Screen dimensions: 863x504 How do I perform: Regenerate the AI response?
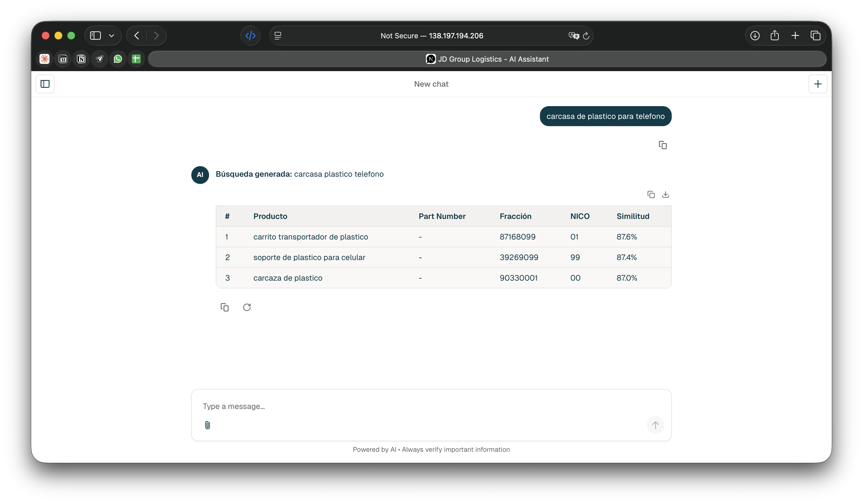point(247,307)
